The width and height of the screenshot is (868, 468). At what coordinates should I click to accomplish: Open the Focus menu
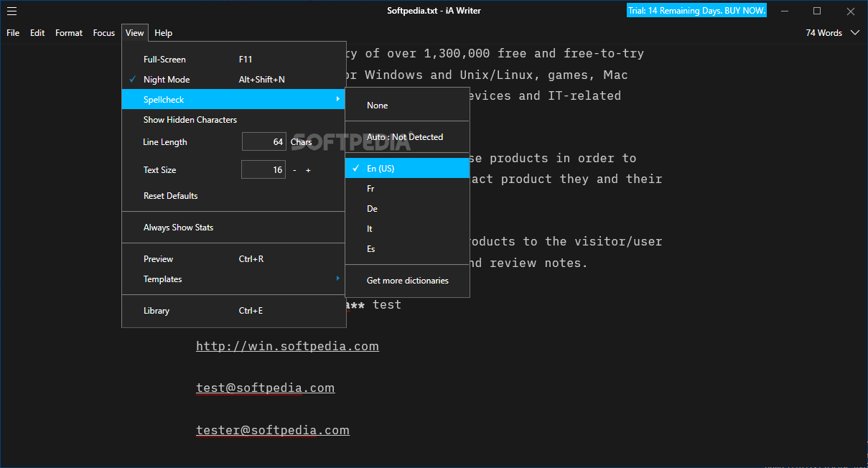(x=104, y=33)
